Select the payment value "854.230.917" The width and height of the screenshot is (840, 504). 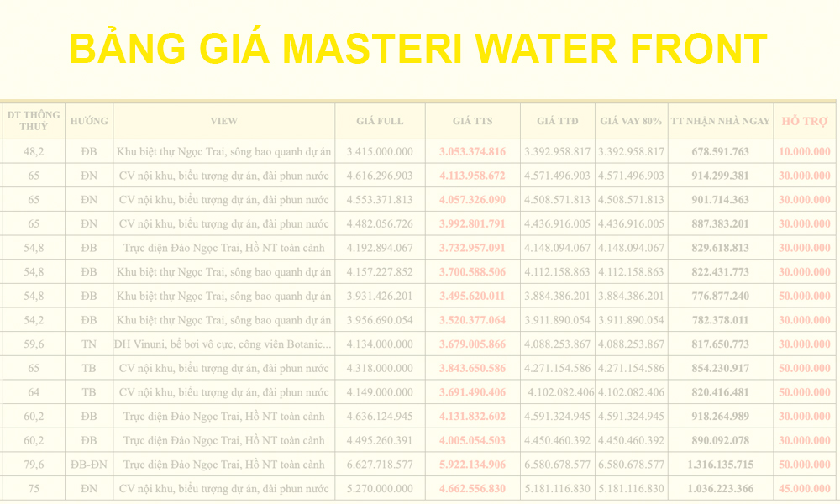coord(721,369)
